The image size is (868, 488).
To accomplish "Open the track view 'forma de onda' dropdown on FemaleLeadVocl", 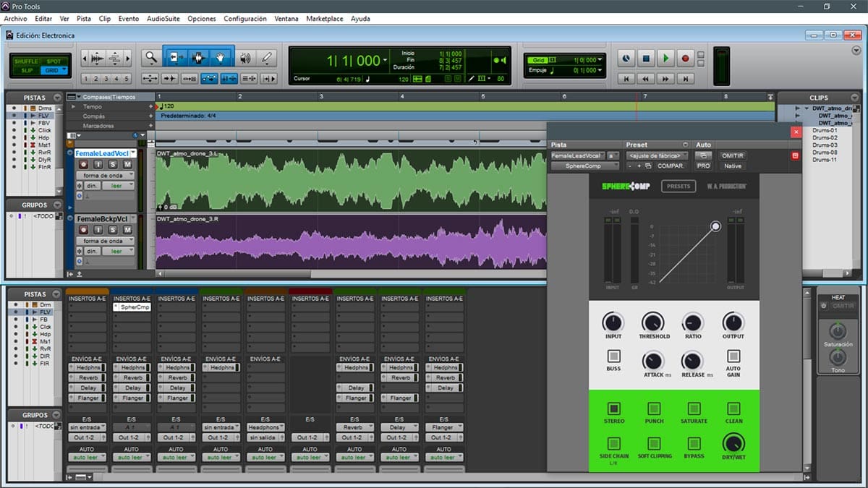I will (105, 176).
